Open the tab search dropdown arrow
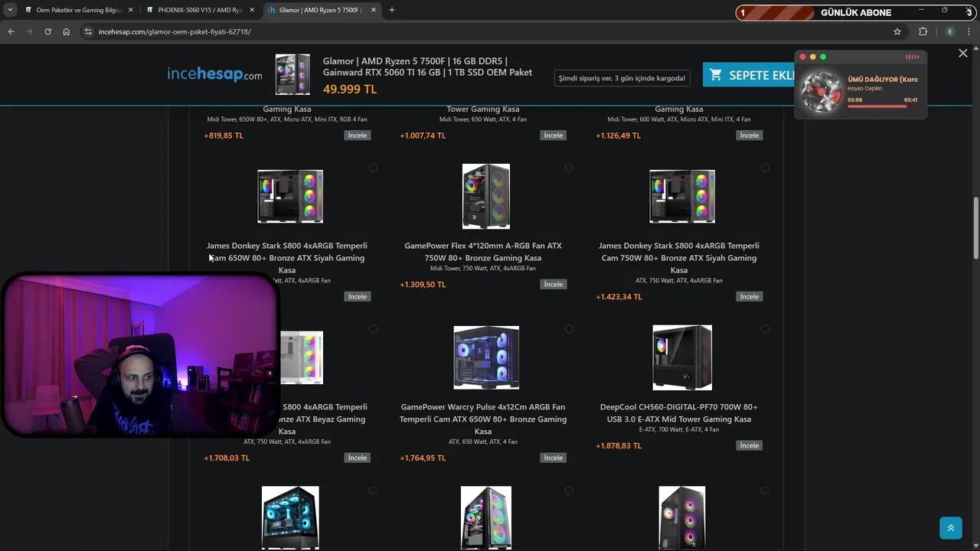Image resolution: width=980 pixels, height=551 pixels. click(10, 10)
